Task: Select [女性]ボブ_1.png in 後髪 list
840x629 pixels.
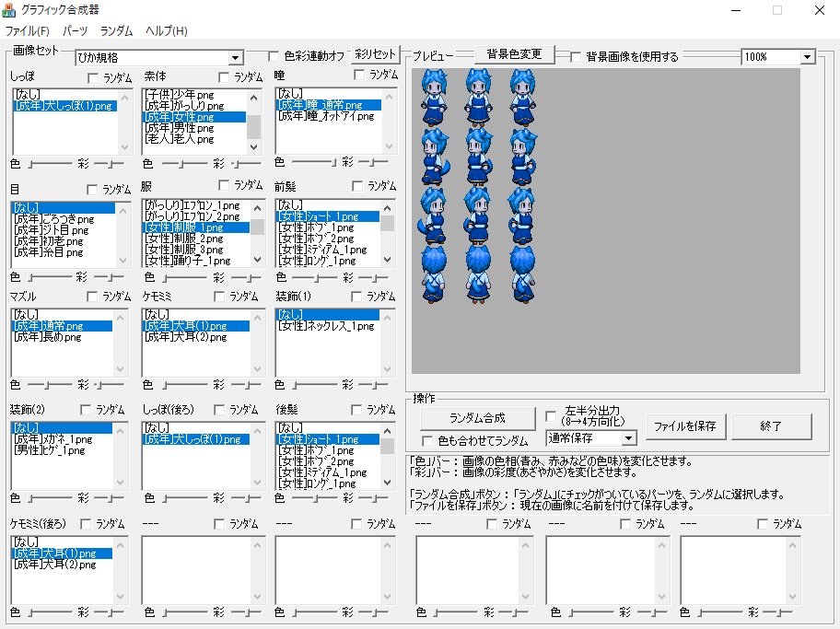Action: tap(328, 450)
